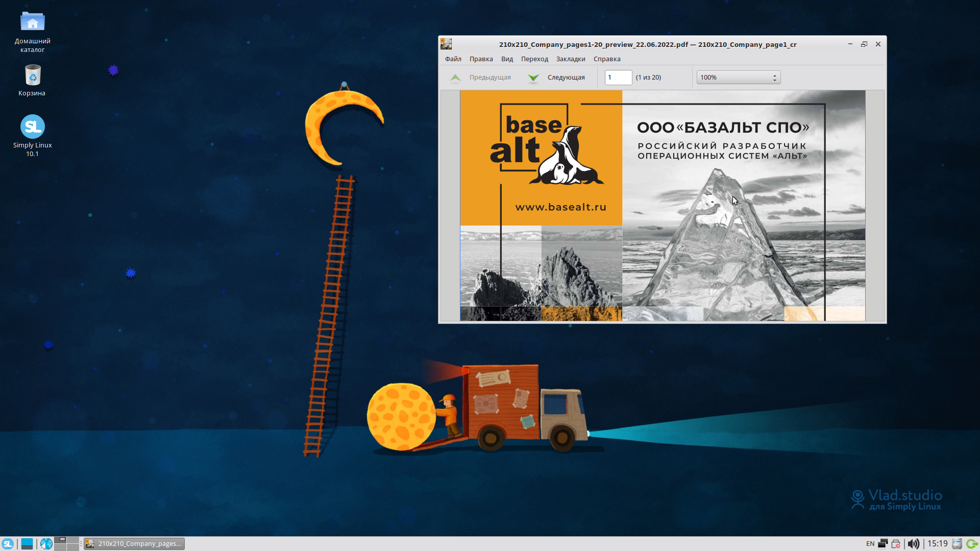Open the Закладки menu
Screen dimensions: 980x551
tap(570, 59)
